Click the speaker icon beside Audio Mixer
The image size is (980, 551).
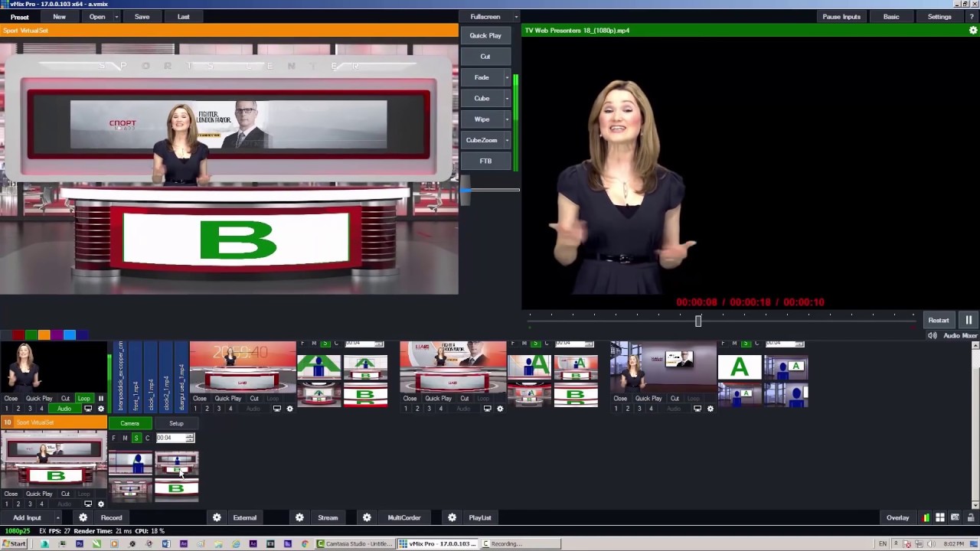click(932, 335)
